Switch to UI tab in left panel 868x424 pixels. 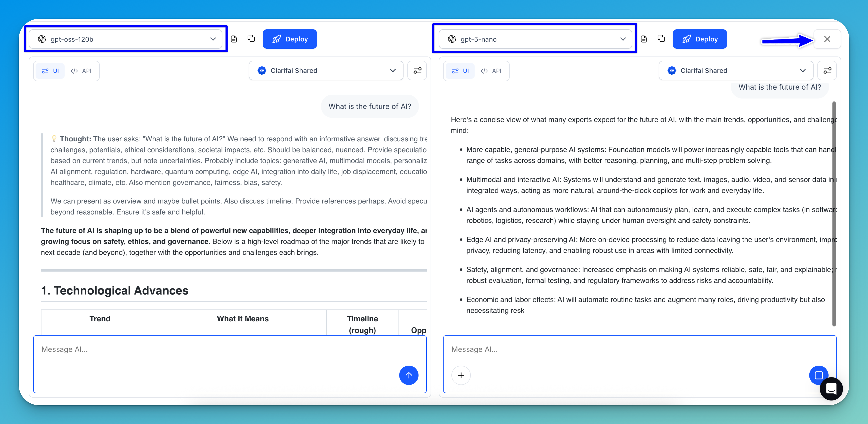click(x=50, y=71)
